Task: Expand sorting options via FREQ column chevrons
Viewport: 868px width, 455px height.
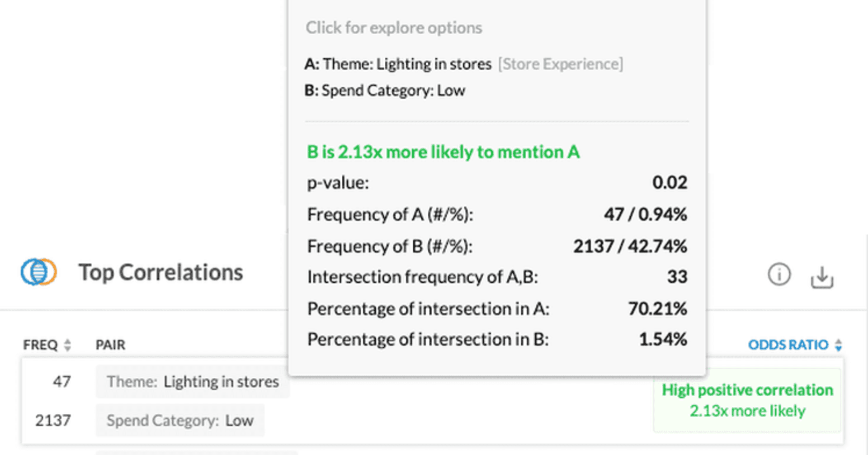Action: point(67,345)
